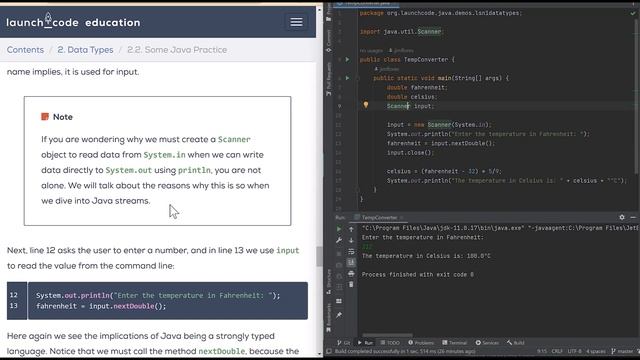
Task: Clear the console with the trash icon
Action: click(x=351, y=284)
